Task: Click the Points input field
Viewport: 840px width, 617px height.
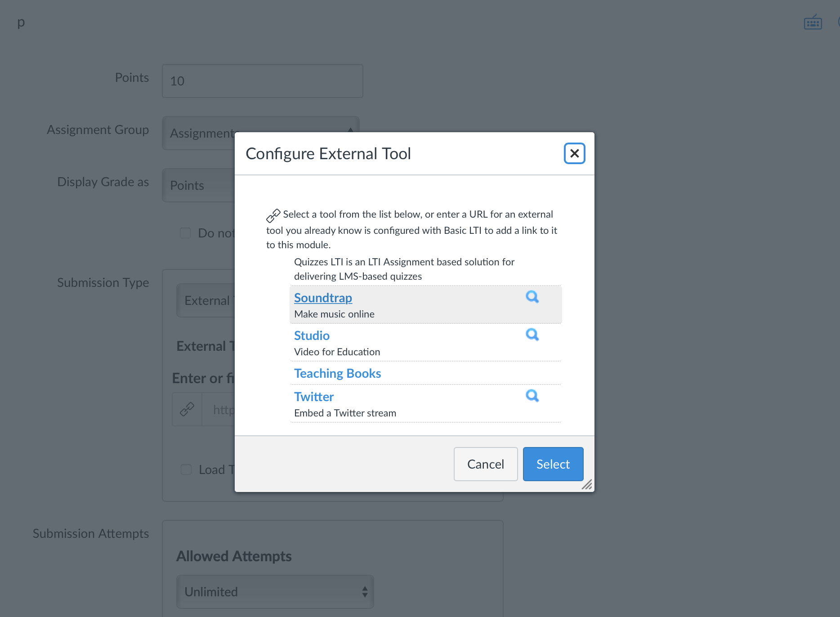Action: (x=263, y=81)
